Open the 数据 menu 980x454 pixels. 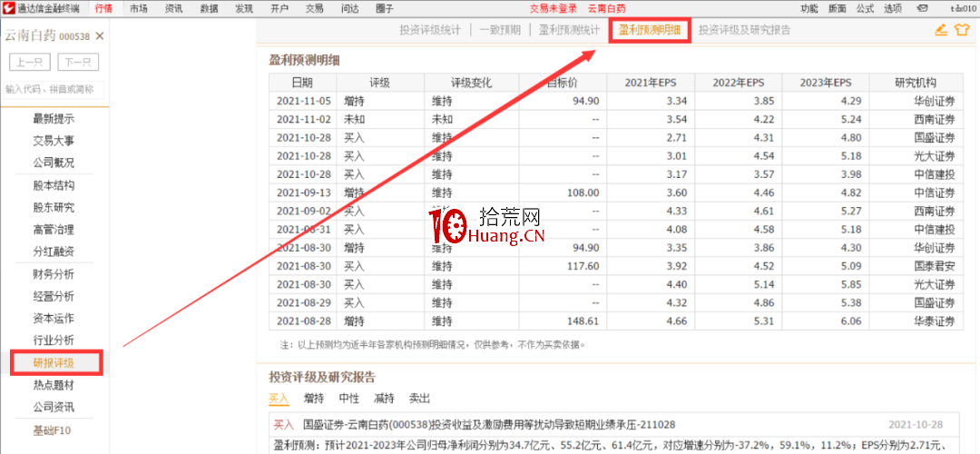(x=209, y=9)
